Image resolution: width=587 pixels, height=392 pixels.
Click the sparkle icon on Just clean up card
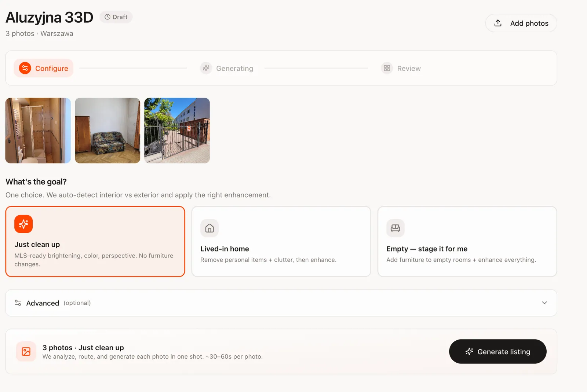[x=23, y=224]
